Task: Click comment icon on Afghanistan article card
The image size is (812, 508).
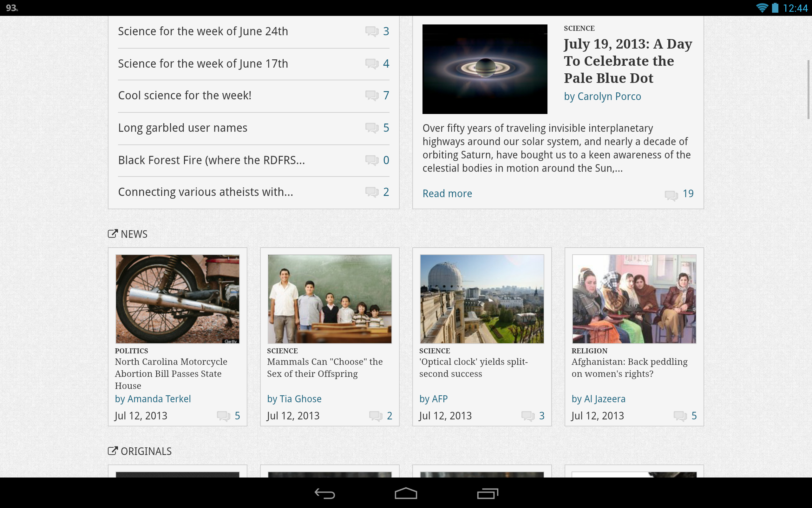Action: click(680, 416)
